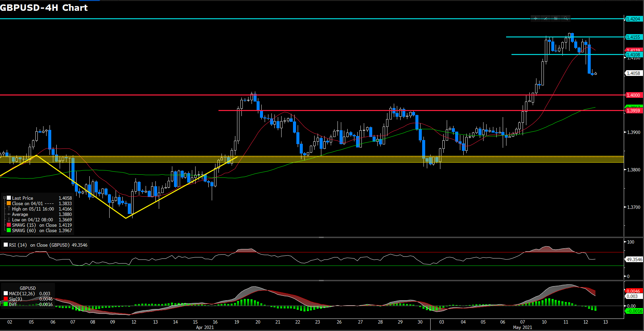Click the 1.4000 red level tag

(x=634, y=95)
